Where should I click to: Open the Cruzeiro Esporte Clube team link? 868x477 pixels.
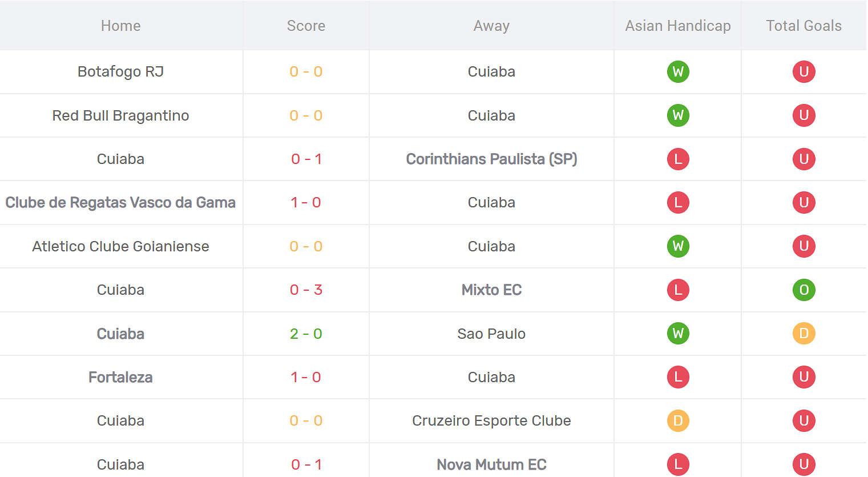[491, 420]
